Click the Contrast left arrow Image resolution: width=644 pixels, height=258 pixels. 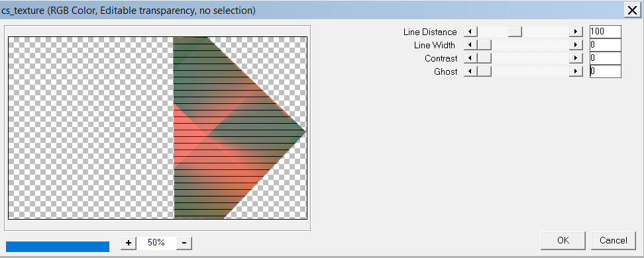(x=470, y=58)
